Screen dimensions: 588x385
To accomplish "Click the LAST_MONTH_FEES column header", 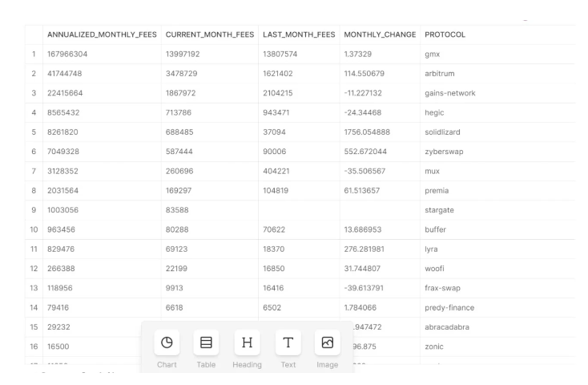I will point(299,34).
